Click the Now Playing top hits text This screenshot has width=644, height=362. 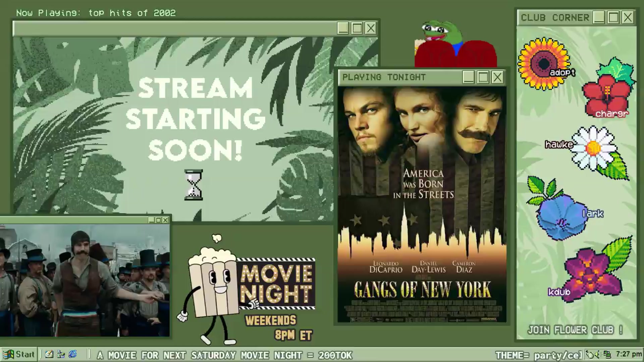[x=96, y=13]
